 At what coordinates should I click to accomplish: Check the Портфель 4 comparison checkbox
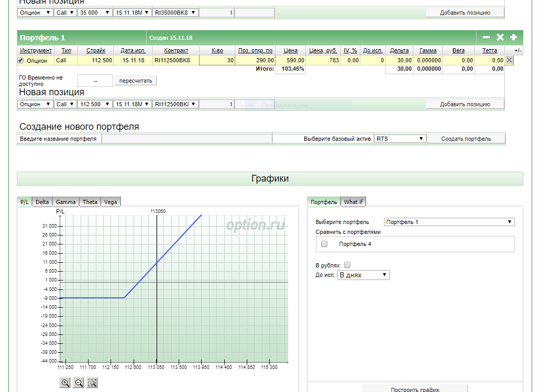324,244
